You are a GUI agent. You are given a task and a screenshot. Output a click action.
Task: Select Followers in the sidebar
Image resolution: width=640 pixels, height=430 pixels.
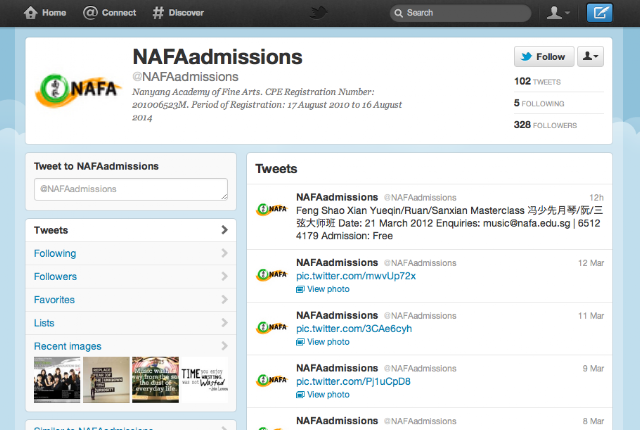pos(131,277)
